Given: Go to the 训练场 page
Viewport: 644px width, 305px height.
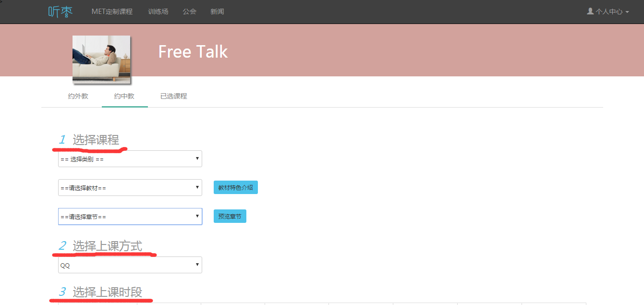Looking at the screenshot, I should (x=158, y=12).
